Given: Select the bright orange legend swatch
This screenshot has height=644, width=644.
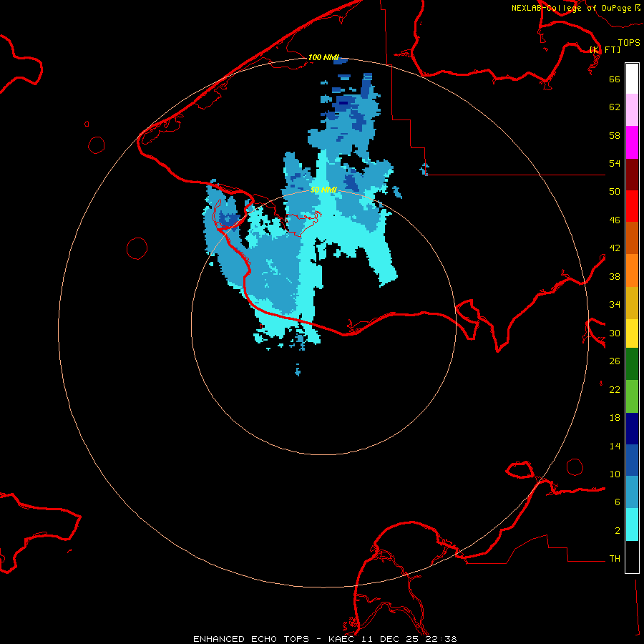Looking at the screenshot, I should tap(632, 270).
